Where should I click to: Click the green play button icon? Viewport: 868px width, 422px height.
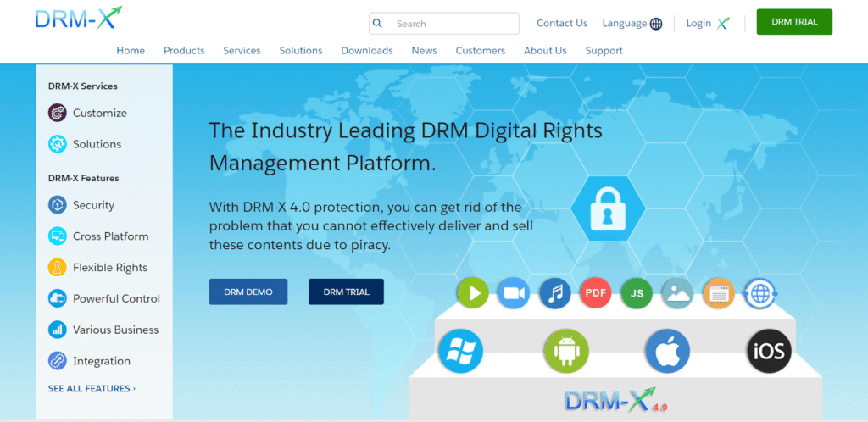(x=473, y=293)
